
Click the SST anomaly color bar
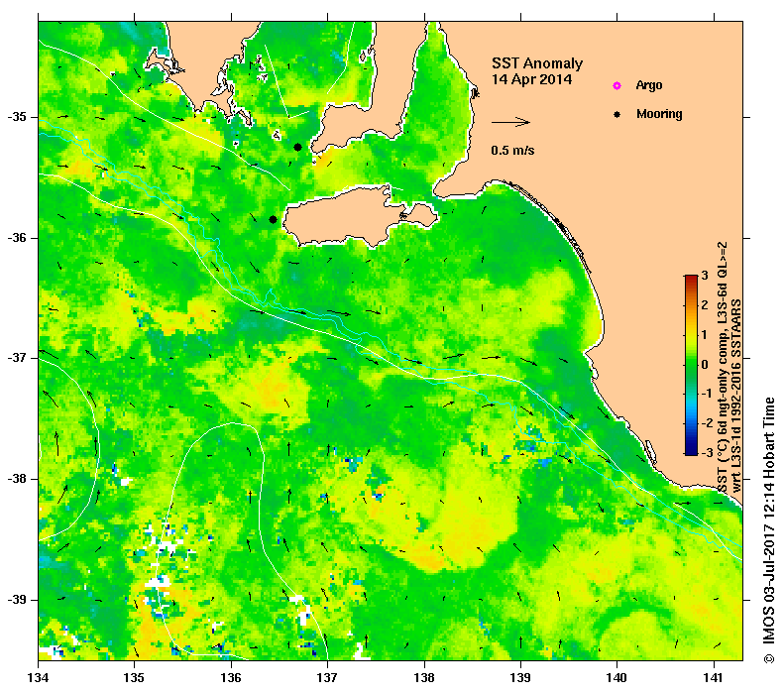[691, 365]
